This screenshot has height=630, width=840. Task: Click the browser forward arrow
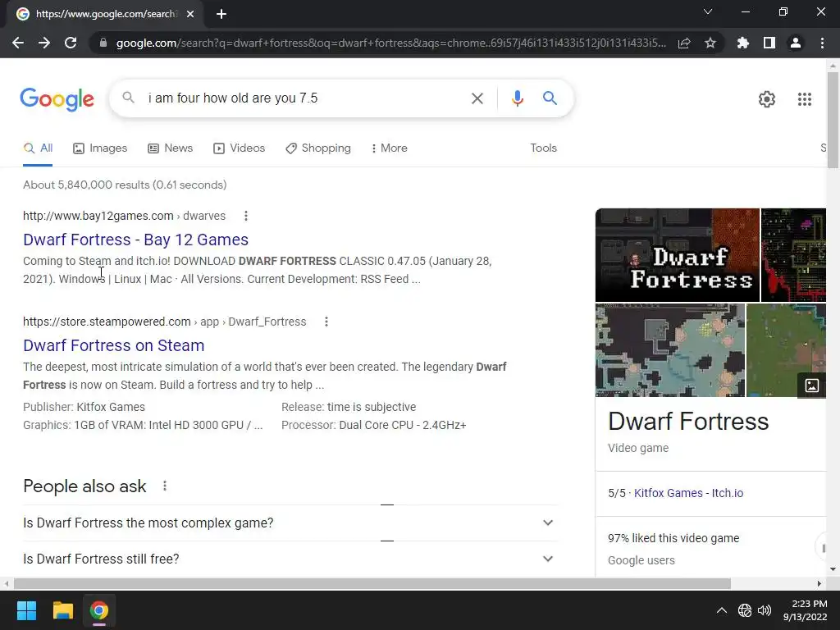(x=44, y=43)
